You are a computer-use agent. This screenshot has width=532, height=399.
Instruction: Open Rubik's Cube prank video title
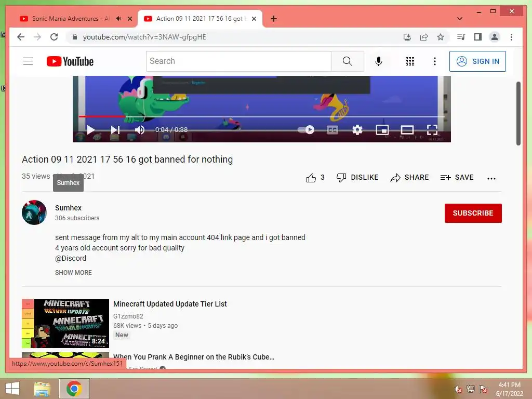(x=194, y=357)
